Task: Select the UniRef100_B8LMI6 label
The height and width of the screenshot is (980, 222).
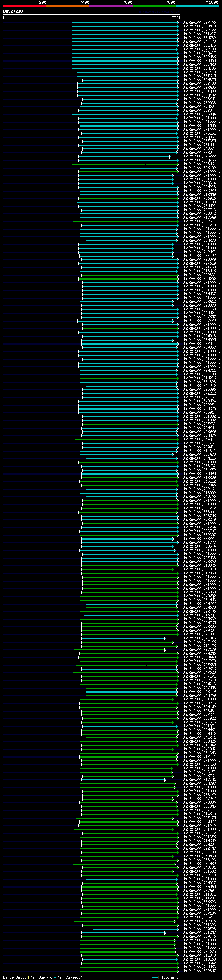Action: (x=199, y=45)
